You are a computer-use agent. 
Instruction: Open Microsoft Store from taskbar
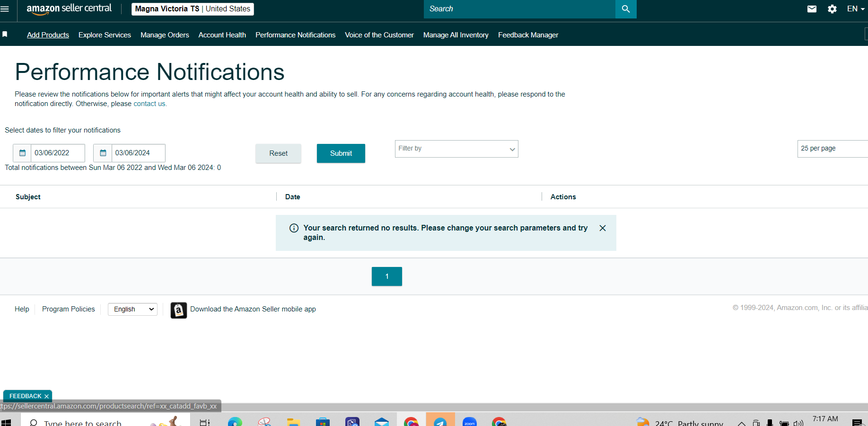click(x=323, y=422)
